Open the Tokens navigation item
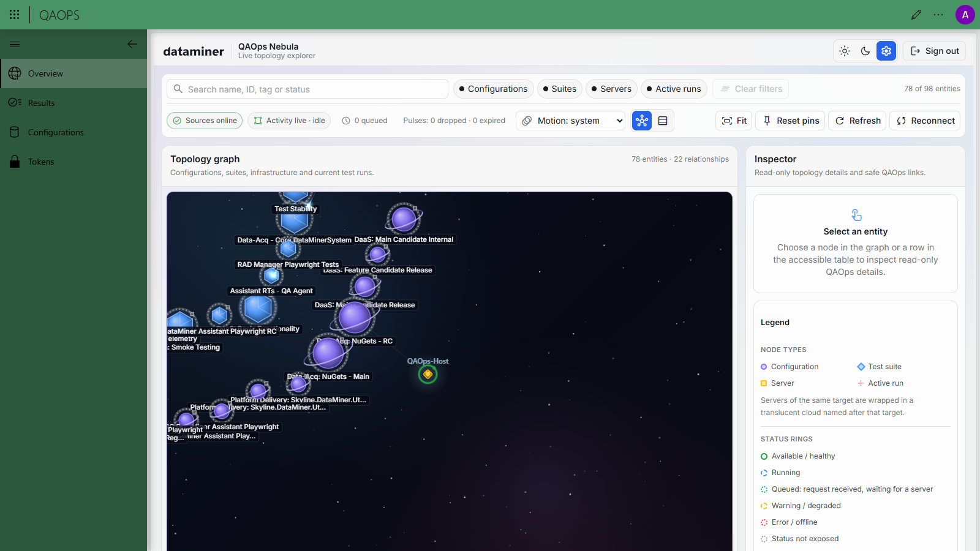980x551 pixels. pos(73,162)
